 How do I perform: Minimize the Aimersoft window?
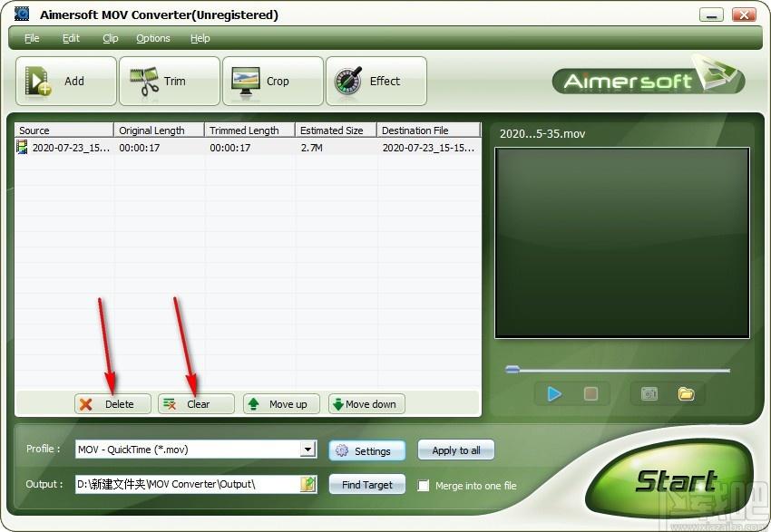tap(711, 15)
